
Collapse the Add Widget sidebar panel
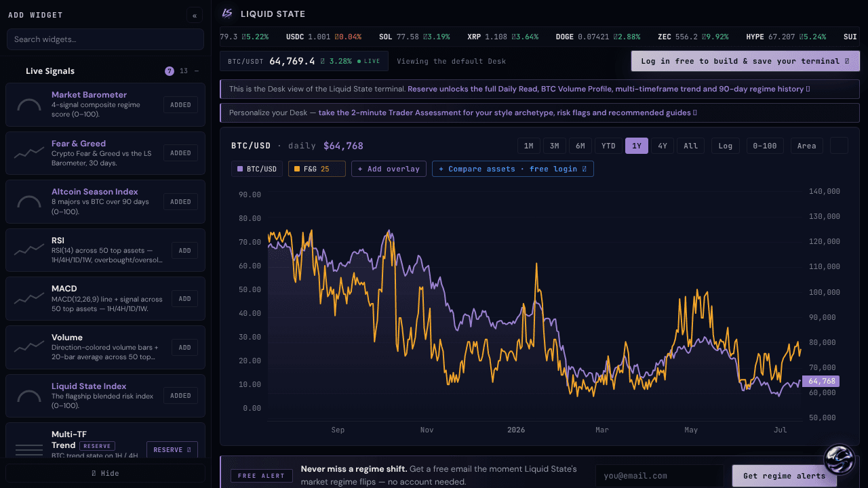195,15
